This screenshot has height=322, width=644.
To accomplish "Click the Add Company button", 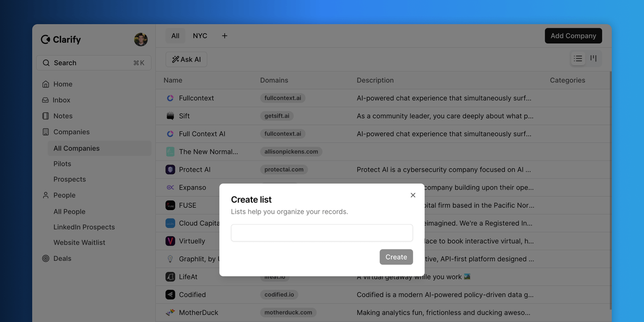I will [x=573, y=36].
